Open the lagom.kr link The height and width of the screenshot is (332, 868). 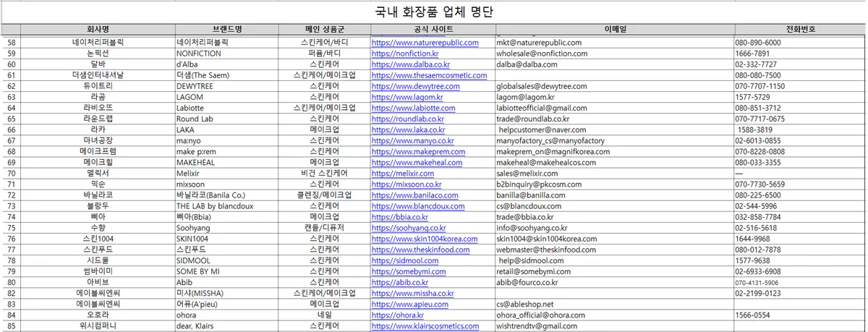coord(407,97)
